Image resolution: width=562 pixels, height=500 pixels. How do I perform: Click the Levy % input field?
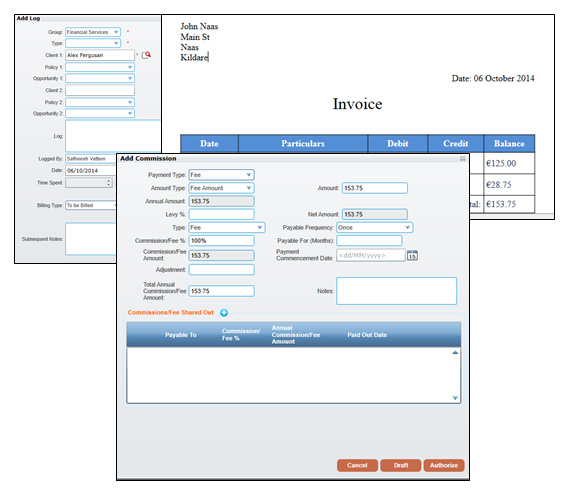click(222, 214)
